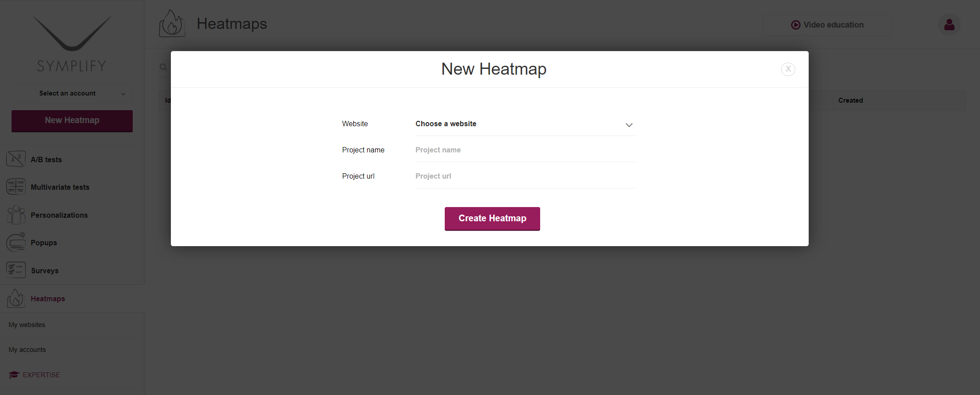This screenshot has width=980, height=395.
Task: Click the Video education play icon
Action: coord(796,25)
